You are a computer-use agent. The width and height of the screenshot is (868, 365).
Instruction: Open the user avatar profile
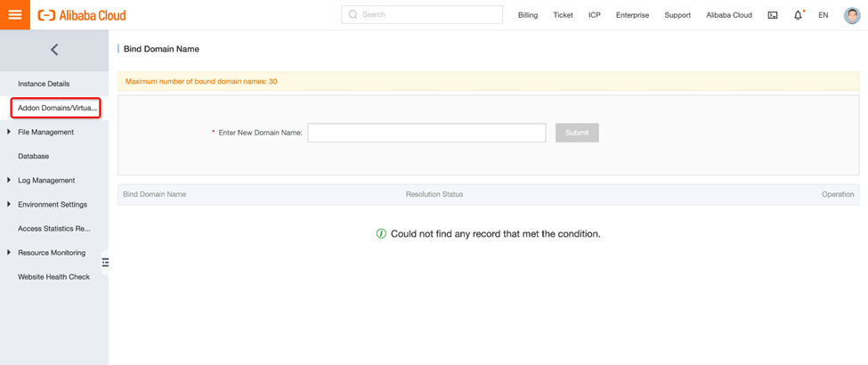pyautogui.click(x=851, y=15)
